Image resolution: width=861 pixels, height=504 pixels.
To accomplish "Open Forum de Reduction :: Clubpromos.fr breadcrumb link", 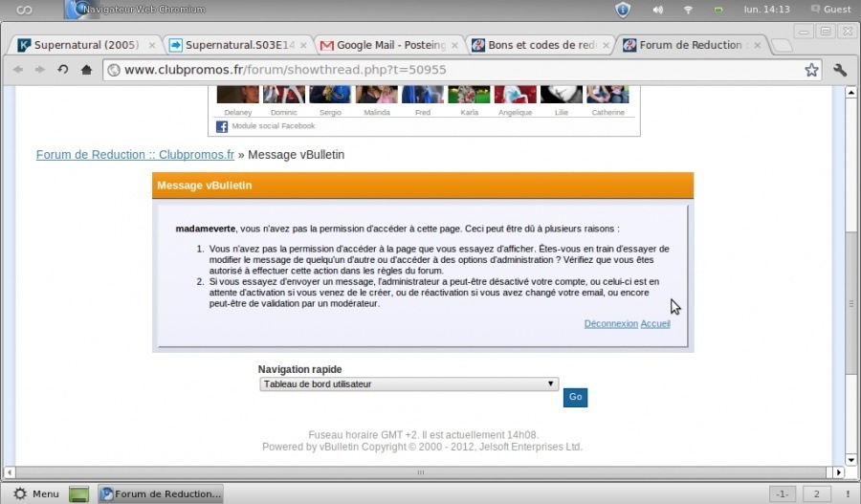I will pyautogui.click(x=135, y=154).
